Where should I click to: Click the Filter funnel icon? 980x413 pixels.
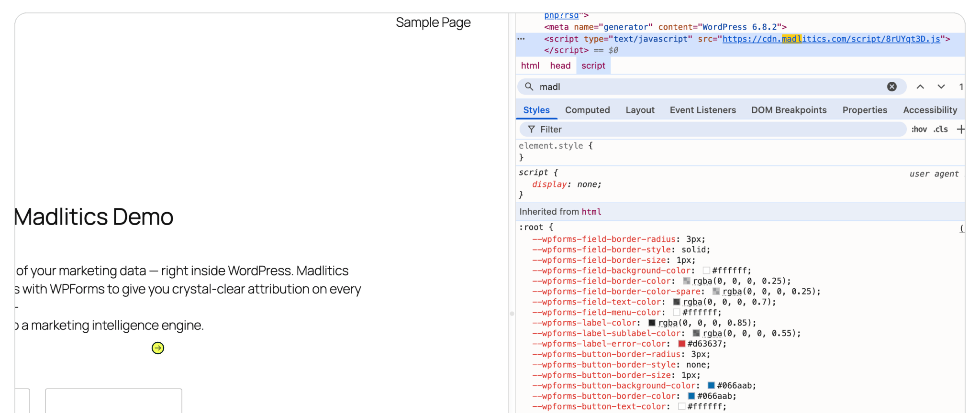point(531,129)
